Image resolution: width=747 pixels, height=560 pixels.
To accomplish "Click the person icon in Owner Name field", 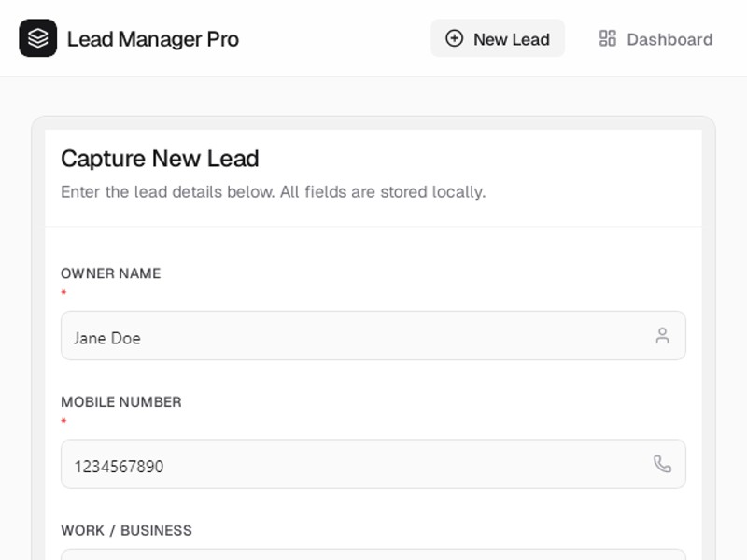I will click(662, 336).
